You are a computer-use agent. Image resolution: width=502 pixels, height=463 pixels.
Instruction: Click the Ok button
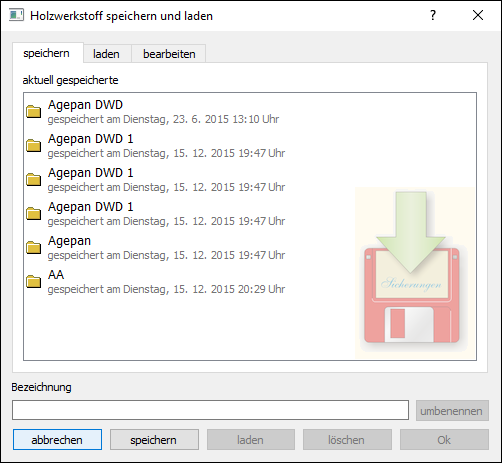tap(444, 440)
